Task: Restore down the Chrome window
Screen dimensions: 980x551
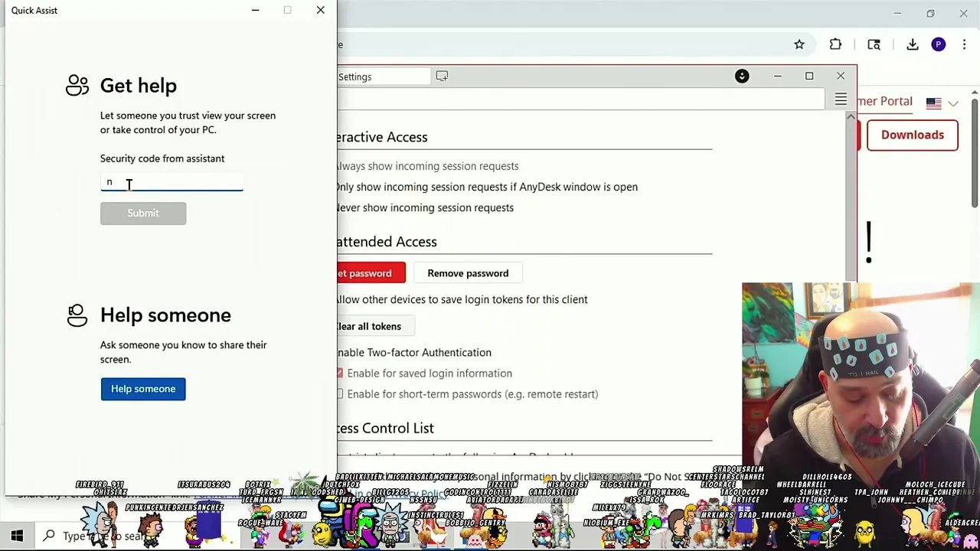Action: coord(930,13)
